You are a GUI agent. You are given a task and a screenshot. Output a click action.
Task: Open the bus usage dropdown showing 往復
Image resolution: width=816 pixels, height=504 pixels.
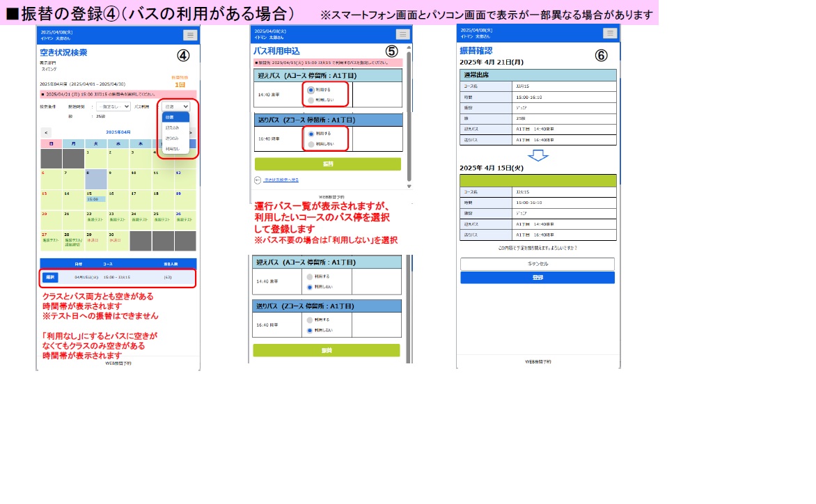pyautogui.click(x=177, y=107)
